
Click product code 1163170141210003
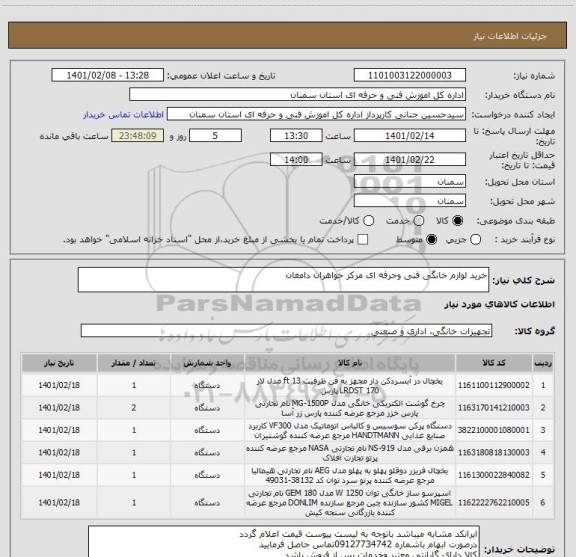pos(494,407)
